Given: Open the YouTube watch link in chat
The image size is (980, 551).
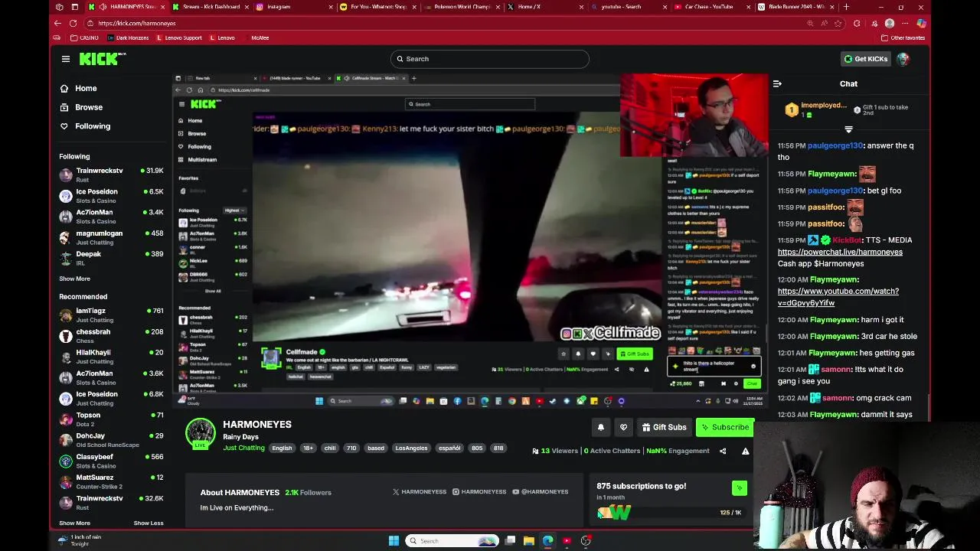Looking at the screenshot, I should point(838,297).
